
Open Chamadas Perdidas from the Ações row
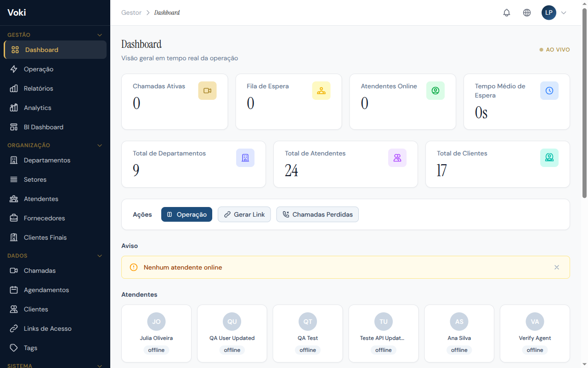pos(317,214)
